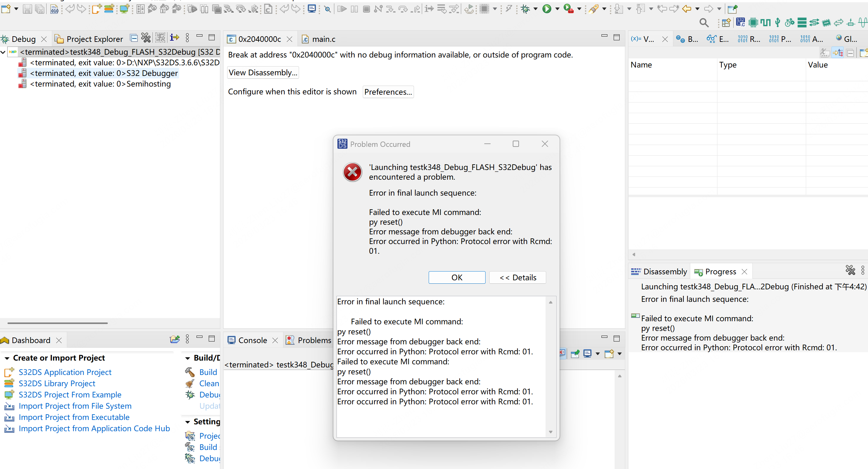Screen dimensions: 868x469
Task: Open the green chip perspective icon
Action: click(753, 23)
